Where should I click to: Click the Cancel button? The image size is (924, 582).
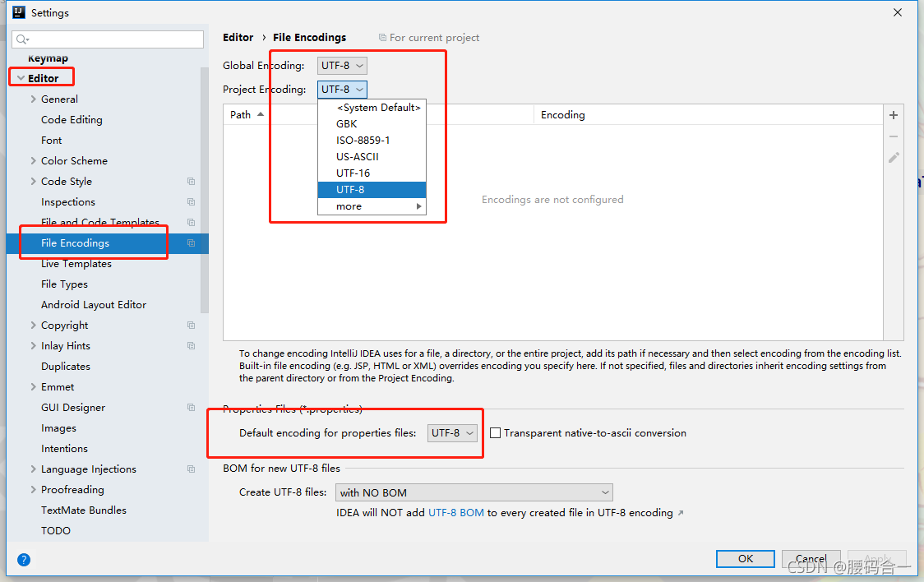tap(811, 558)
